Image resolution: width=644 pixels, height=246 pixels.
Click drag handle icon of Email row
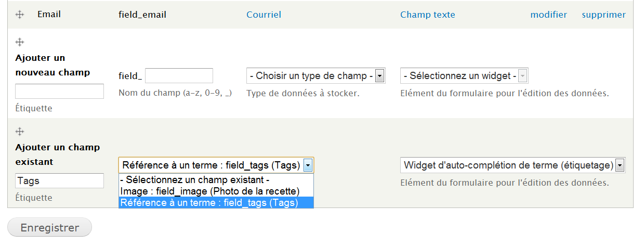(x=20, y=15)
